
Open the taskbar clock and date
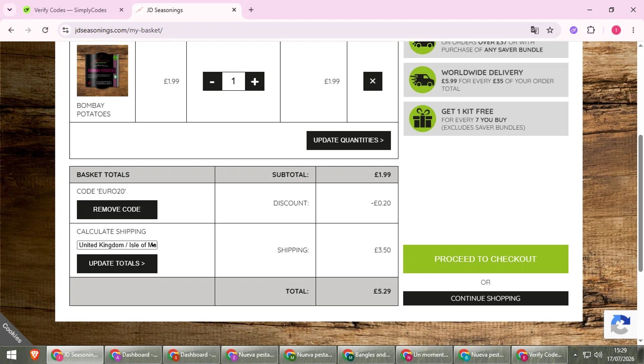(620, 355)
